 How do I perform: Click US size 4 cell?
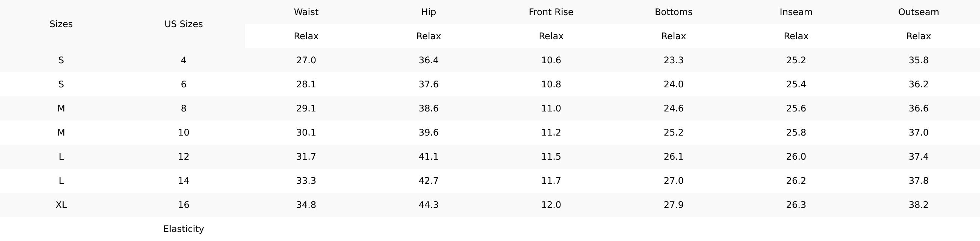(183, 60)
